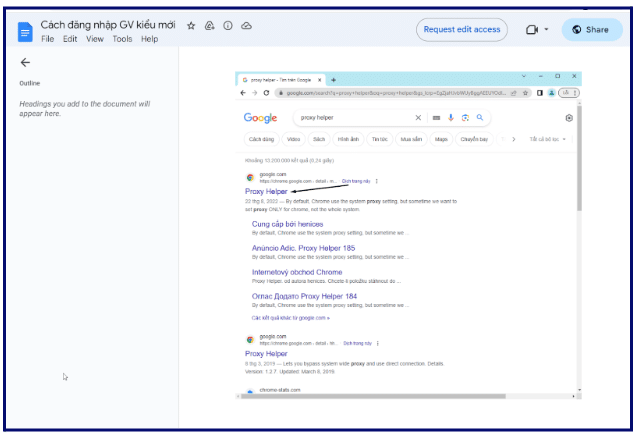Click Dịch trang này for first result
The height and width of the screenshot is (436, 638).
[x=356, y=181]
